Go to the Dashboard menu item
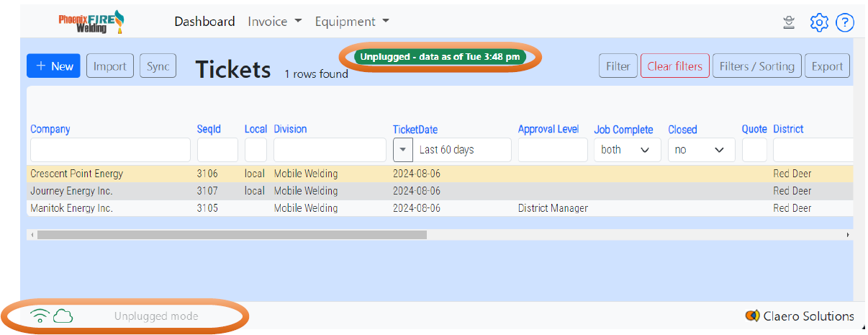 (x=204, y=22)
